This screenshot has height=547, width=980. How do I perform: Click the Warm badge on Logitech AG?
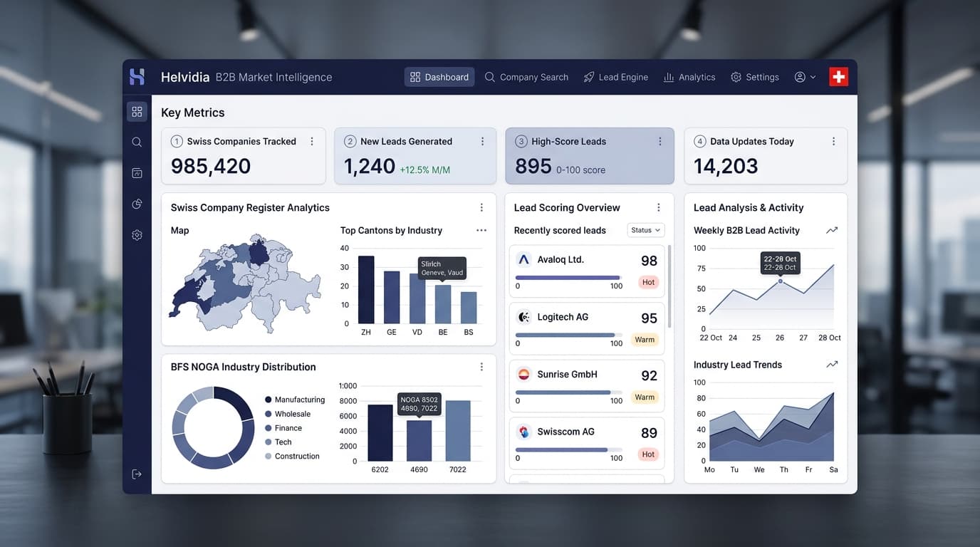(645, 340)
